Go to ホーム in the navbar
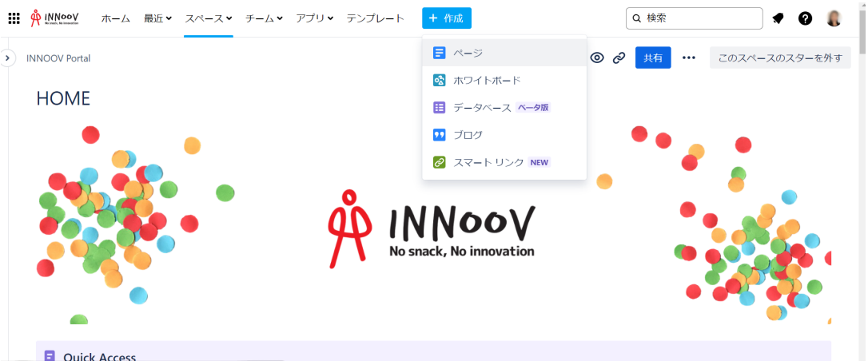The image size is (868, 361). pyautogui.click(x=116, y=18)
